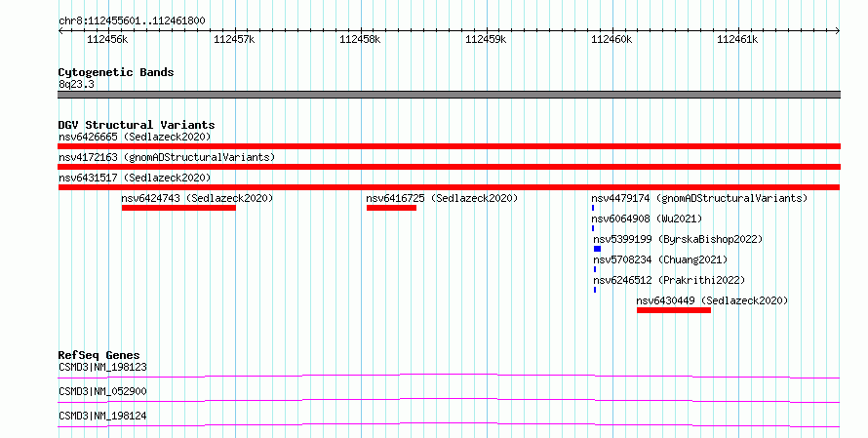Click the red bar under nsv6431517
Viewport: 868px width, 438px height.
[x=449, y=187]
